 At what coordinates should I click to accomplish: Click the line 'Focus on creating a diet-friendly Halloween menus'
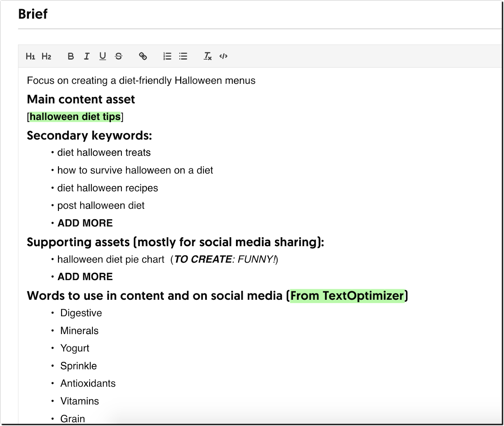point(141,81)
